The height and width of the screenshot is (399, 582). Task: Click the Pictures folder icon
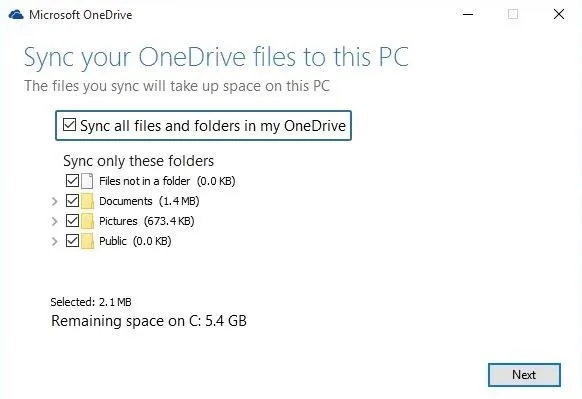87,221
